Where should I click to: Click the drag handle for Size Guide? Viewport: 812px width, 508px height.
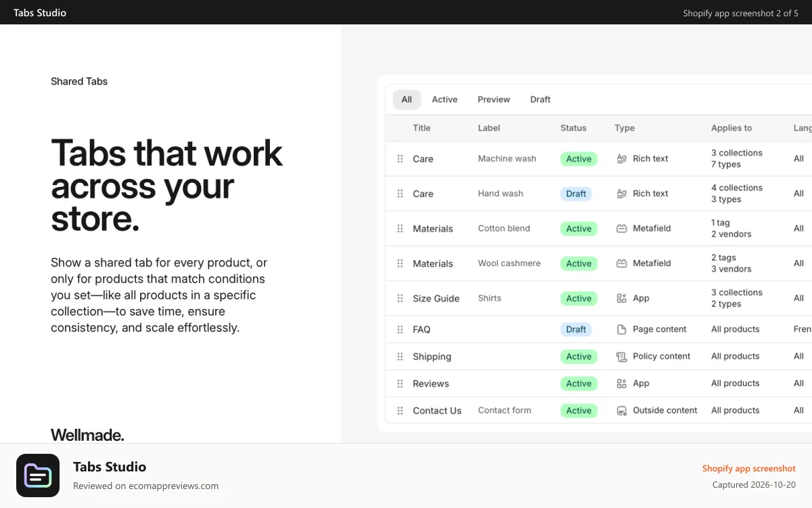(x=400, y=298)
